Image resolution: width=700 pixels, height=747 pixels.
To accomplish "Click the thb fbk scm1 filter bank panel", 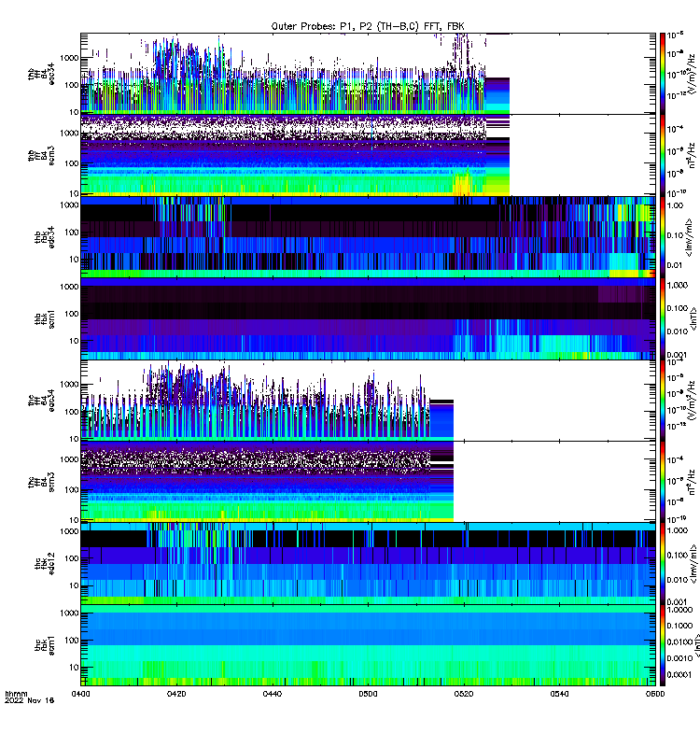I will tap(368, 318).
